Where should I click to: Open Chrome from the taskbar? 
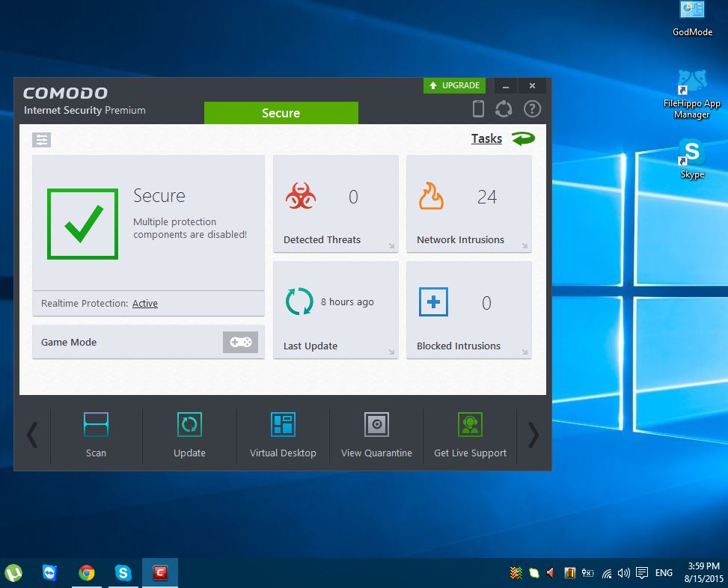[87, 573]
